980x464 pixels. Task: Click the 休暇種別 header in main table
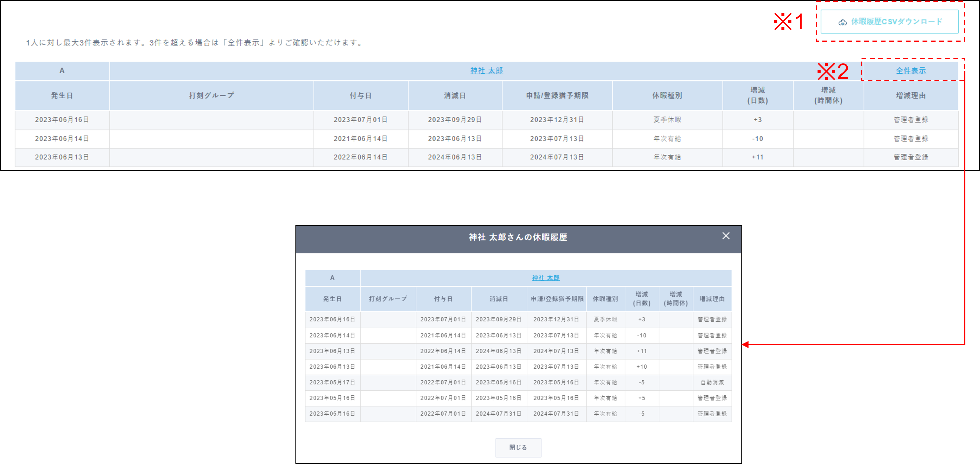(667, 95)
